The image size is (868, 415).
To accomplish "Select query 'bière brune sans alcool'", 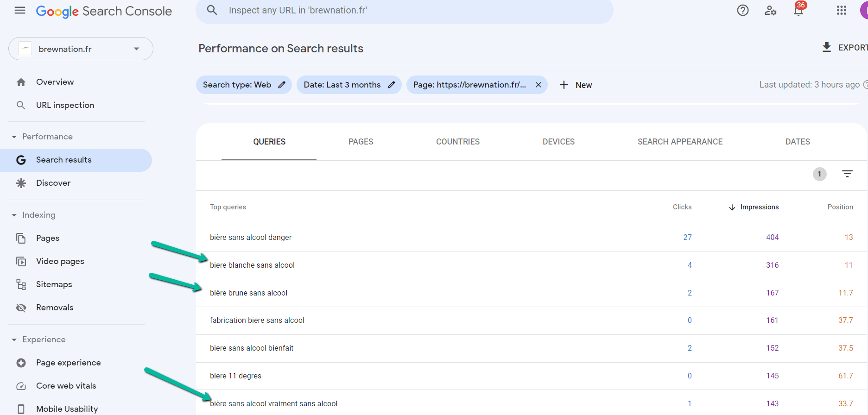I will pos(248,293).
